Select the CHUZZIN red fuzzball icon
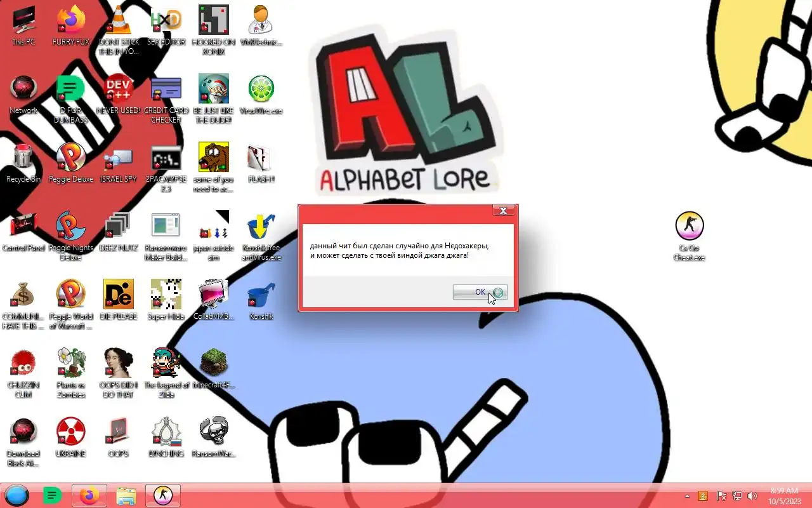Screen dimensions: 812x508 point(23,373)
